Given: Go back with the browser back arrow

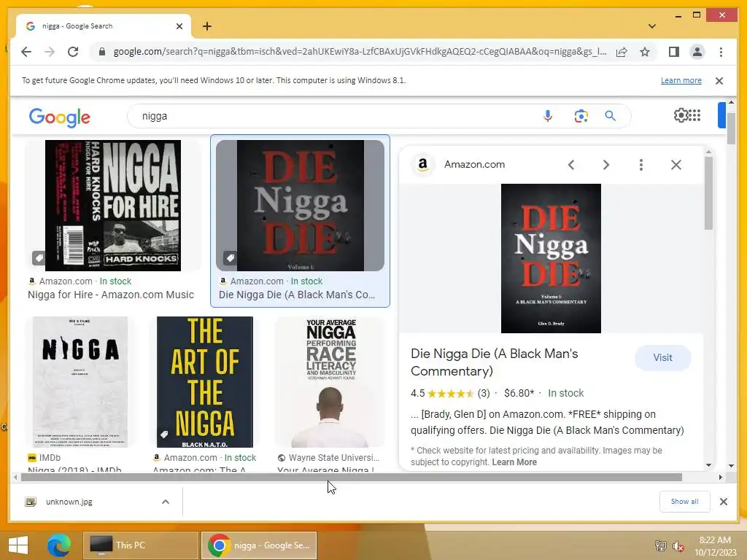Looking at the screenshot, I should [x=26, y=52].
